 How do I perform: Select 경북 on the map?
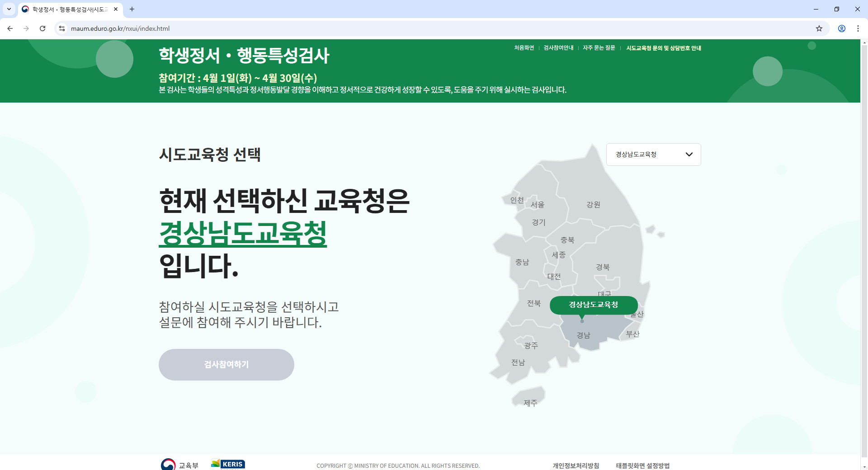point(603,267)
